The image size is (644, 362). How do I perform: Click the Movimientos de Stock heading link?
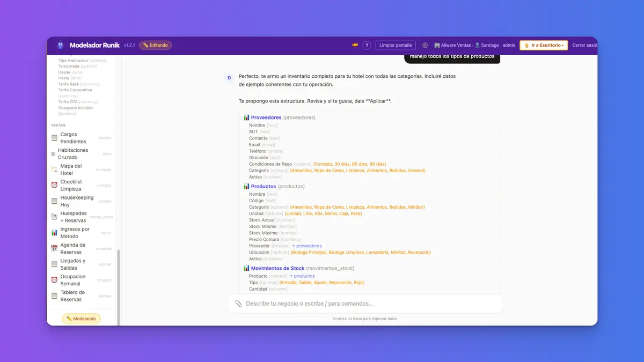pyautogui.click(x=278, y=268)
